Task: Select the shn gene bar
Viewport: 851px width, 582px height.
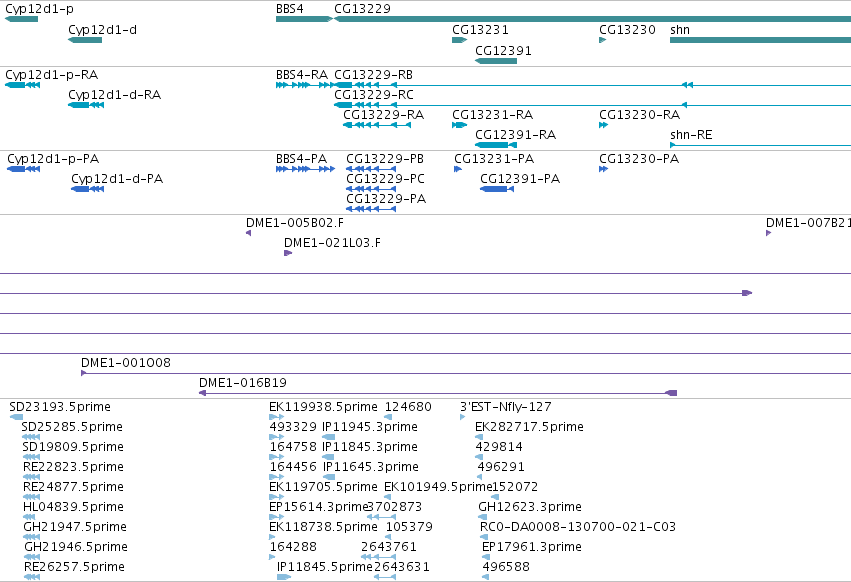Action: 760,40
